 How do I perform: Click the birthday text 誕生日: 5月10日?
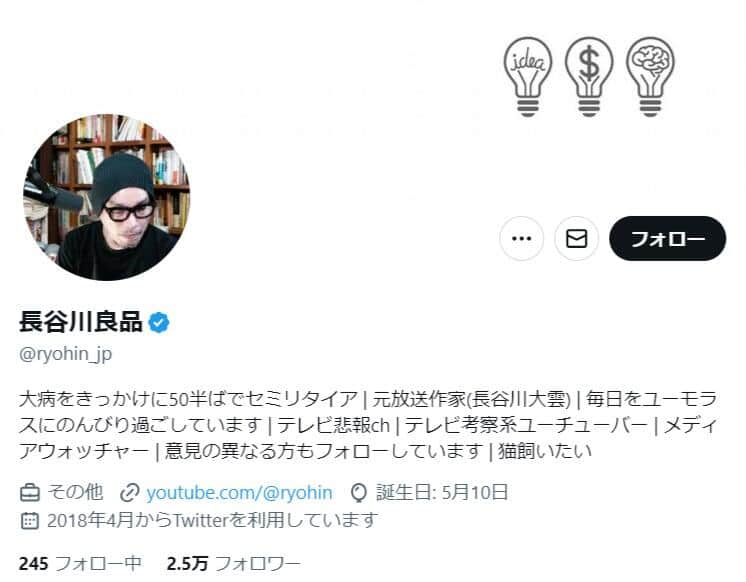pyautogui.click(x=442, y=493)
